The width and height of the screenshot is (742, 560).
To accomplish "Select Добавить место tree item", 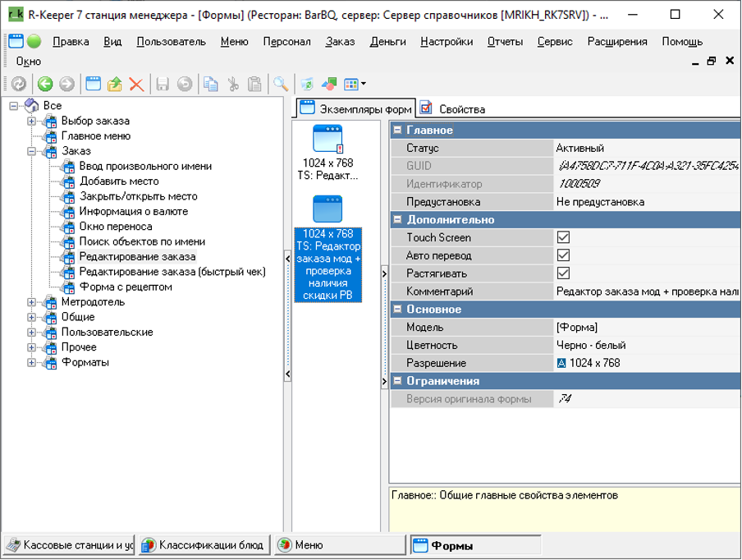I will pos(119,181).
